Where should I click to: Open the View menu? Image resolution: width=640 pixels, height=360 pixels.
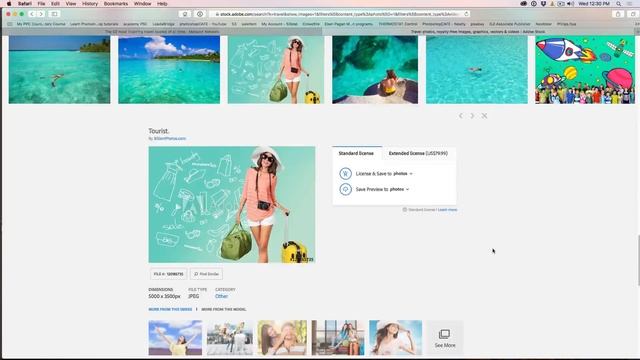pyautogui.click(x=71, y=4)
